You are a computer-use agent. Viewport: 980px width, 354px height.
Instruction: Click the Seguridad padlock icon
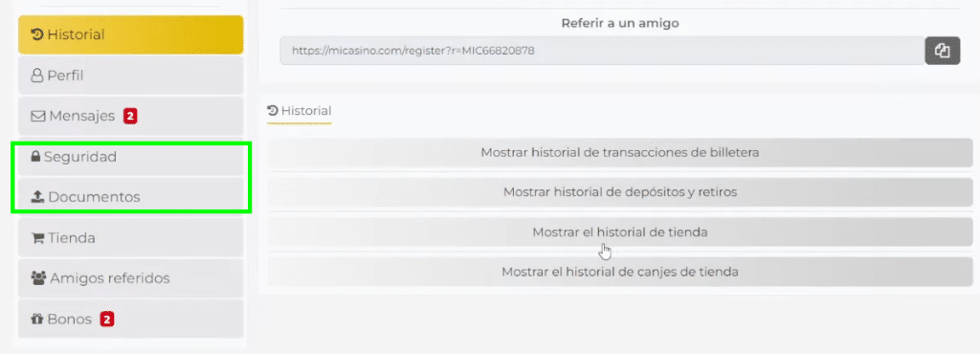click(x=35, y=157)
